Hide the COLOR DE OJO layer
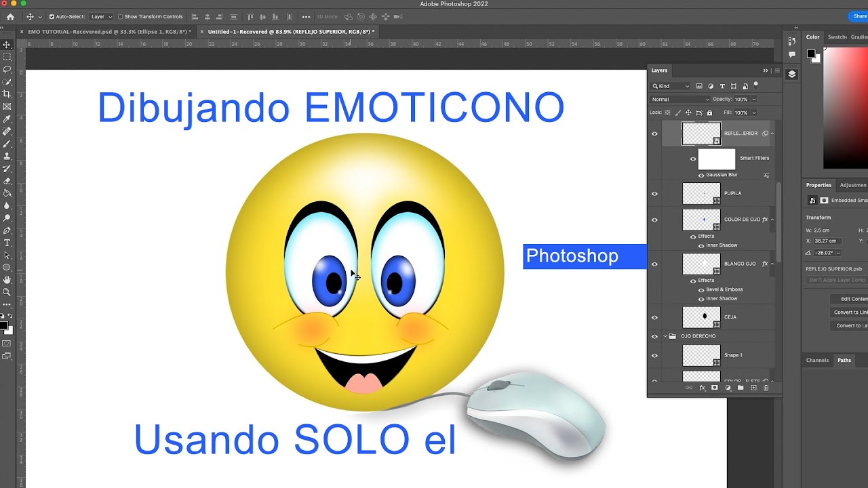The image size is (868, 488). click(x=654, y=220)
